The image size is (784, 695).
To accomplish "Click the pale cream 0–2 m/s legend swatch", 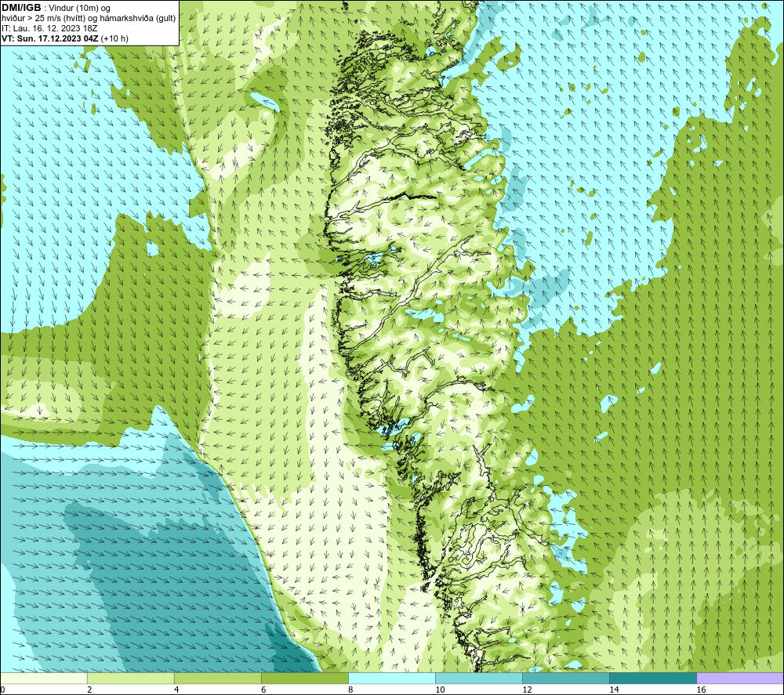I will pyautogui.click(x=43, y=678).
